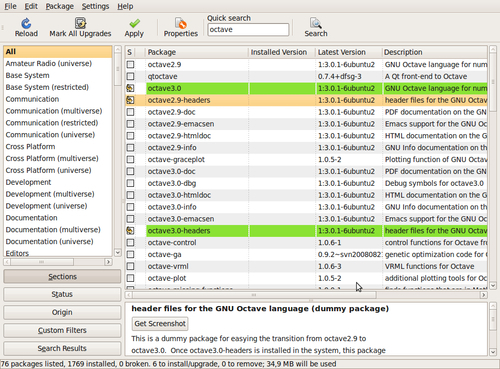Click into the Quick search input field
This screenshot has width=500, height=369.
248,30
